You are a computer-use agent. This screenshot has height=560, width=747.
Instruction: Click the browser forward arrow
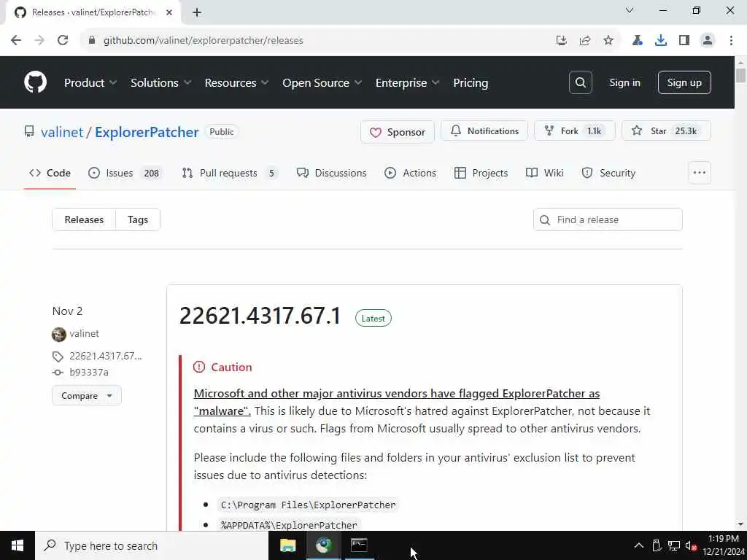(39, 40)
